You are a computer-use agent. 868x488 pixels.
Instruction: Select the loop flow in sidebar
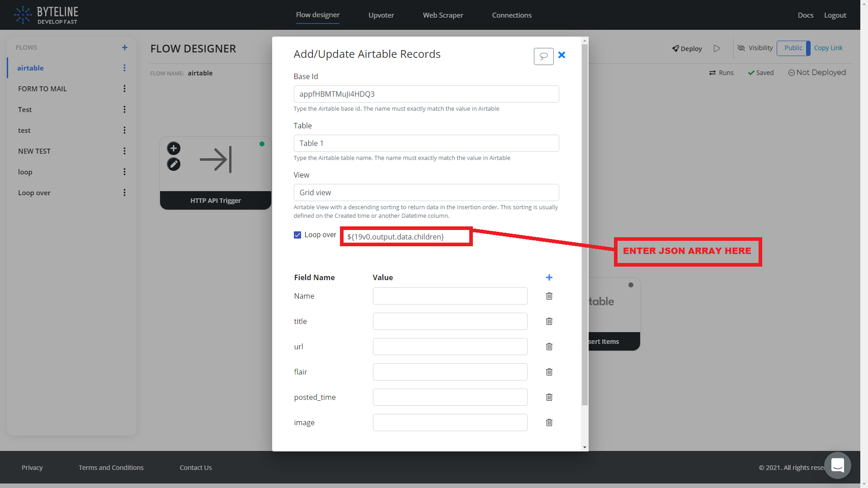(25, 172)
